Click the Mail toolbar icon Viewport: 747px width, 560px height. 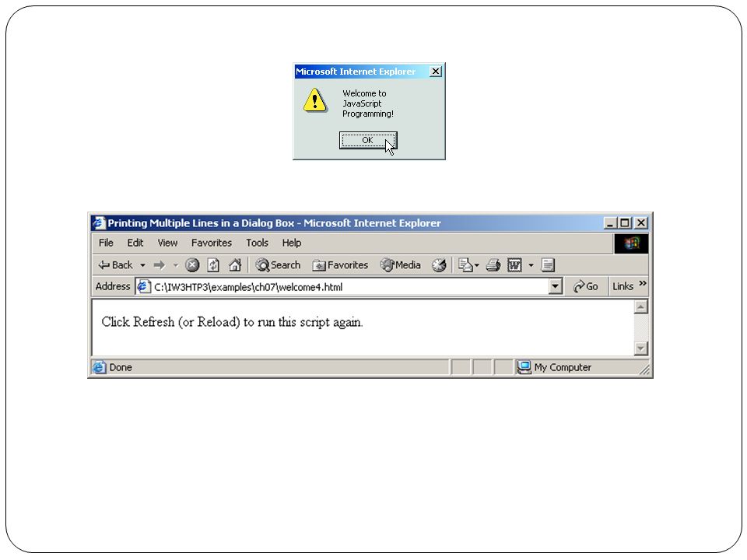(x=465, y=265)
